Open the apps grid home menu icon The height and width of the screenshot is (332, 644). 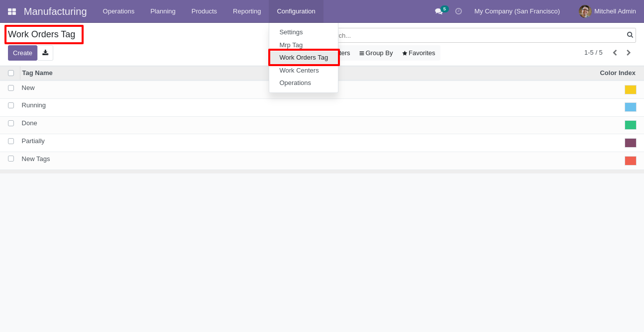12,11
